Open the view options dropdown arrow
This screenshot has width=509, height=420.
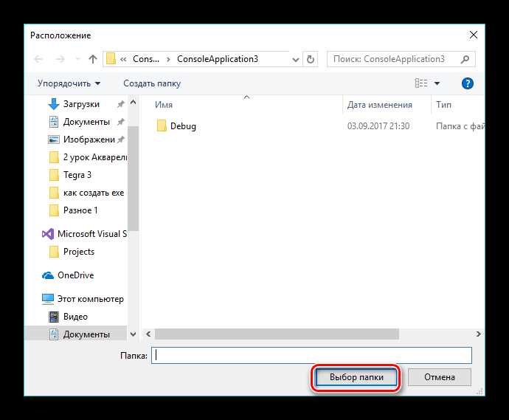click(x=437, y=83)
